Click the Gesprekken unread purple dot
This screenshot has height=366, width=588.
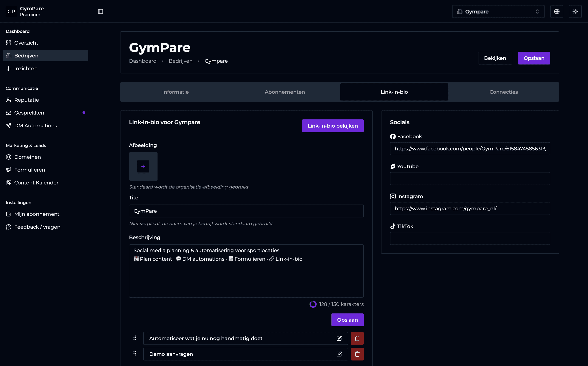84,113
